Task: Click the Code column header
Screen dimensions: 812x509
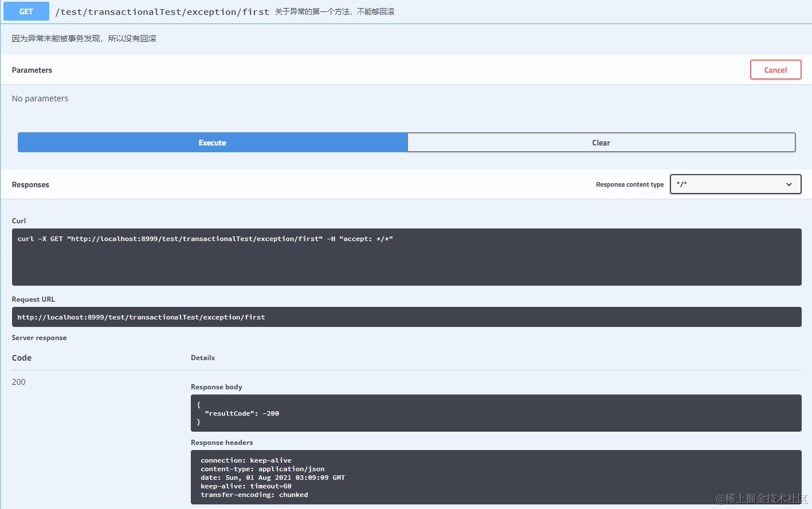Action: pyautogui.click(x=22, y=358)
